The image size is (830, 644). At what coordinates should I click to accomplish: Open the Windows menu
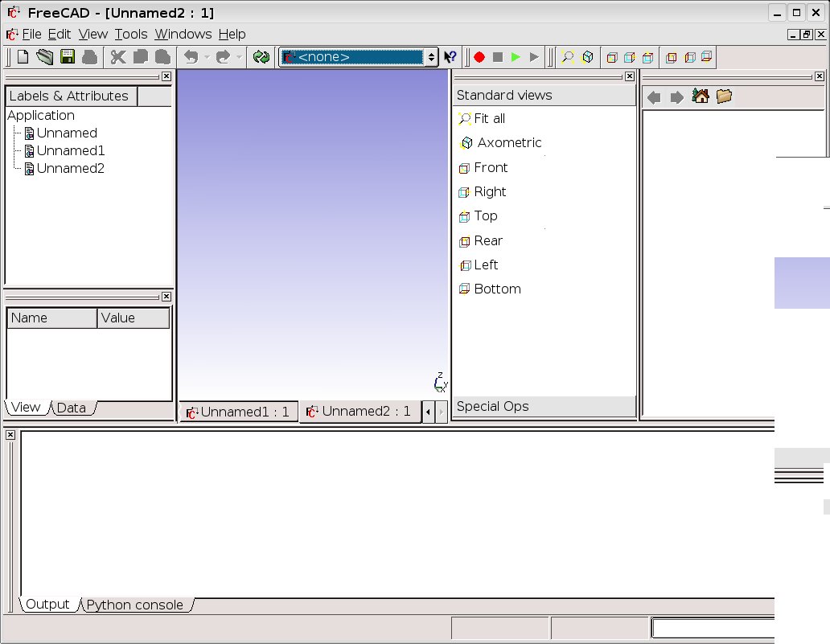tap(183, 34)
